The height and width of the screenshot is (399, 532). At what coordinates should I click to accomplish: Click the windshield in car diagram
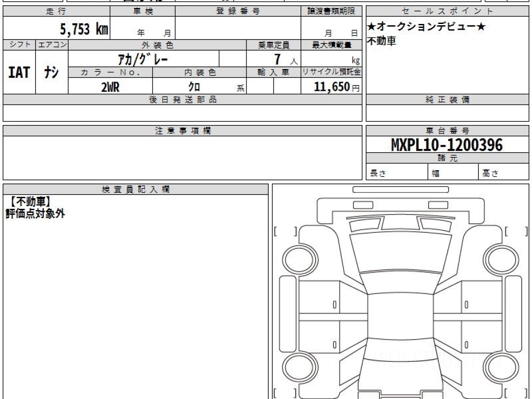click(x=401, y=282)
